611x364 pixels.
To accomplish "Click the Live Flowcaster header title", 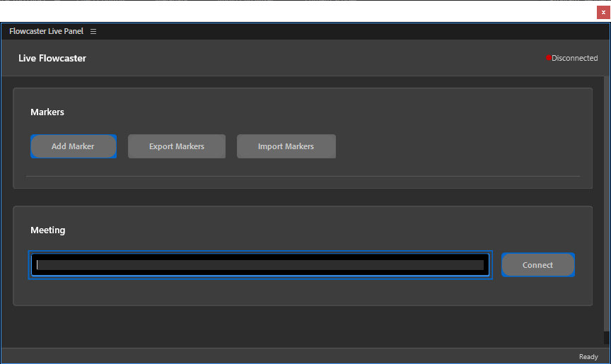I will coord(52,58).
